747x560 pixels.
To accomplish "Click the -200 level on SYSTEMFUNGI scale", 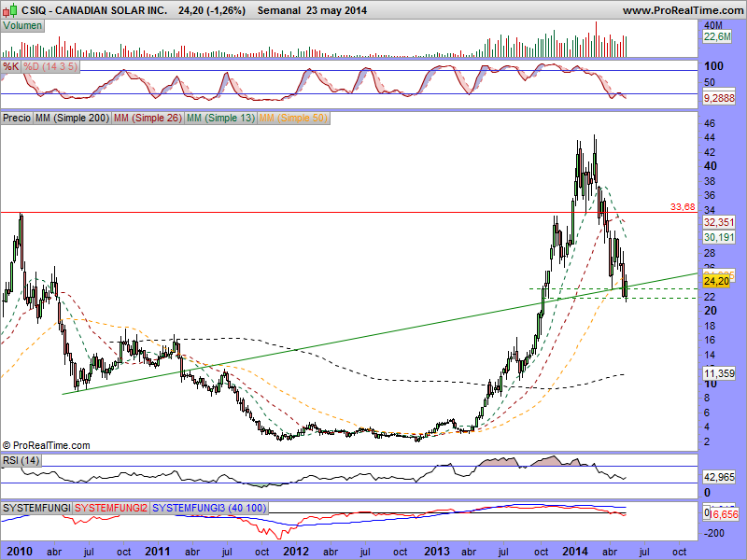I will [x=714, y=533].
